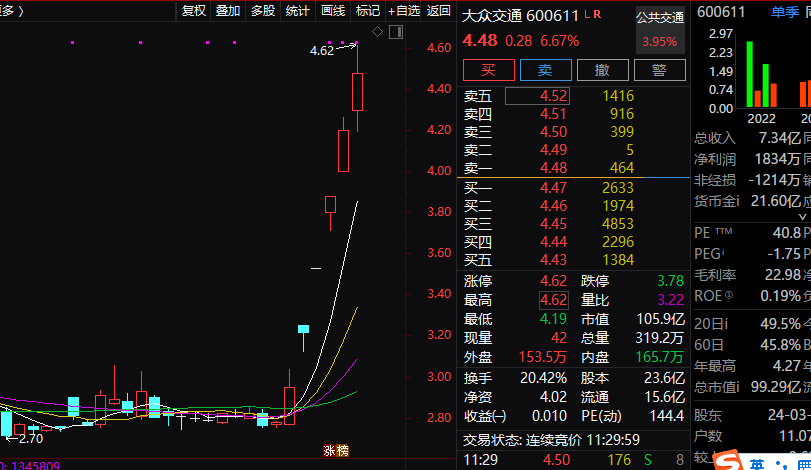Screen dimensions: 811x470
Task: Switch to 单季 single-quarter tab
Action: [x=785, y=12]
